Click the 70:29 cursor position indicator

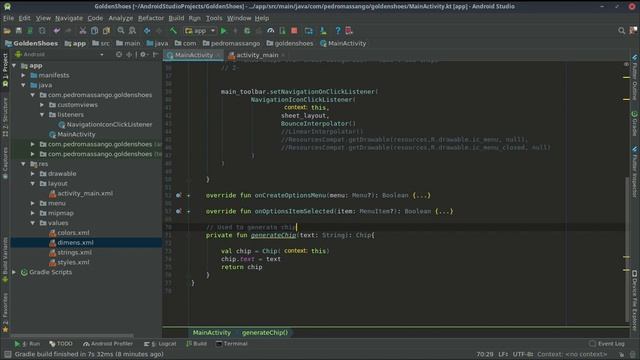point(485,355)
